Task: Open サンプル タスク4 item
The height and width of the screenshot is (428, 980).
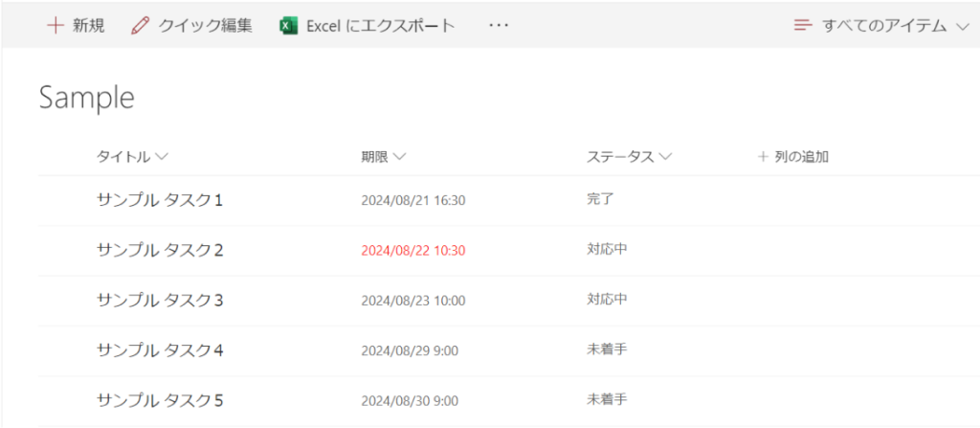Action: 160,350
